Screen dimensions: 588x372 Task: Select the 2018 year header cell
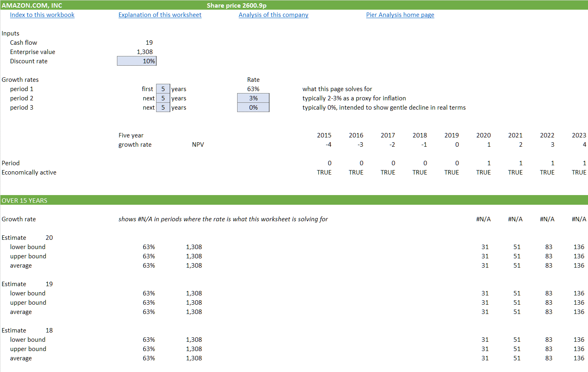tap(420, 135)
